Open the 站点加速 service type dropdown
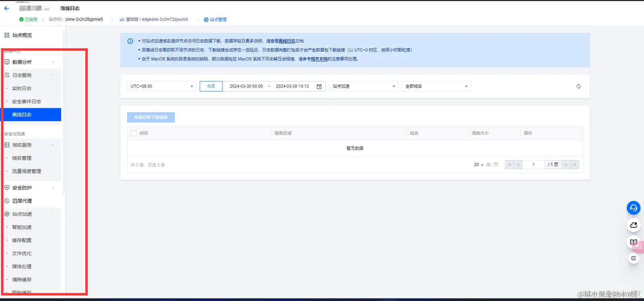Viewport: 644px width, 301px height. tap(364, 87)
